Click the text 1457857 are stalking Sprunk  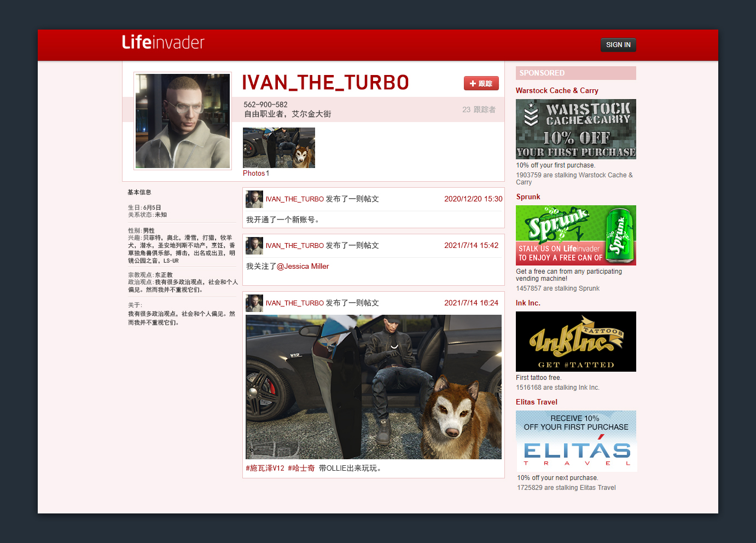(557, 288)
